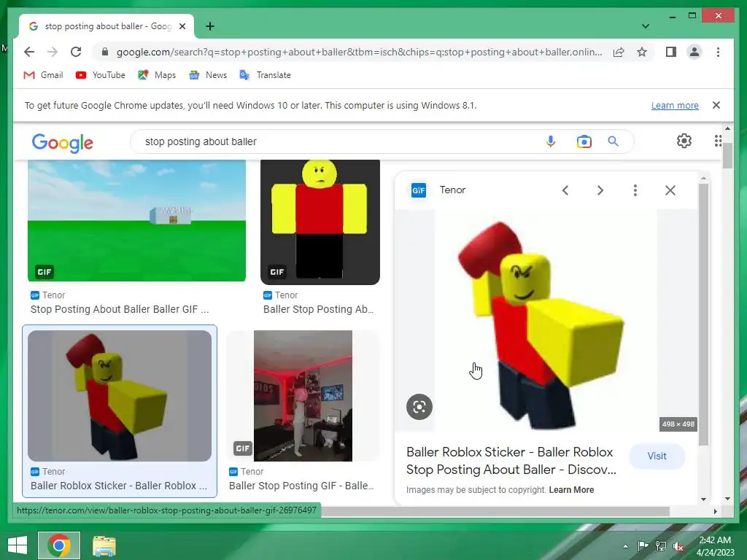This screenshot has height=560, width=747.
Task: Show previous image in preview panel
Action: click(565, 190)
